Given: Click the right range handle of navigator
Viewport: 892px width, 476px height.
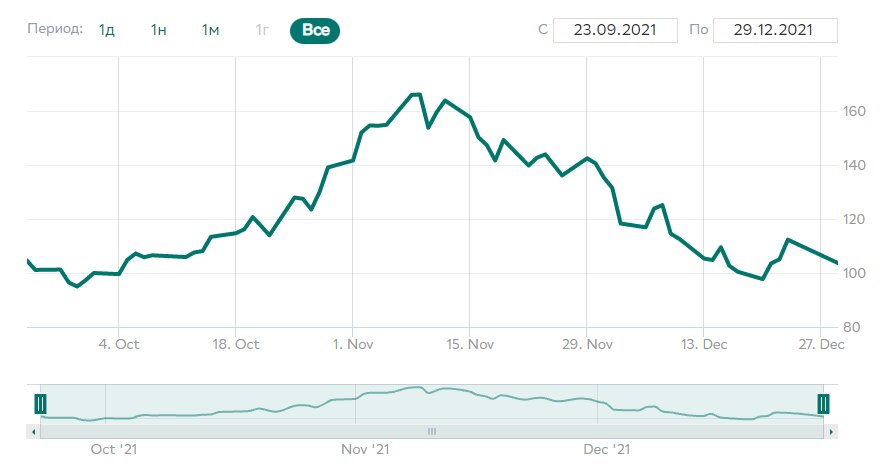Looking at the screenshot, I should click(x=823, y=403).
